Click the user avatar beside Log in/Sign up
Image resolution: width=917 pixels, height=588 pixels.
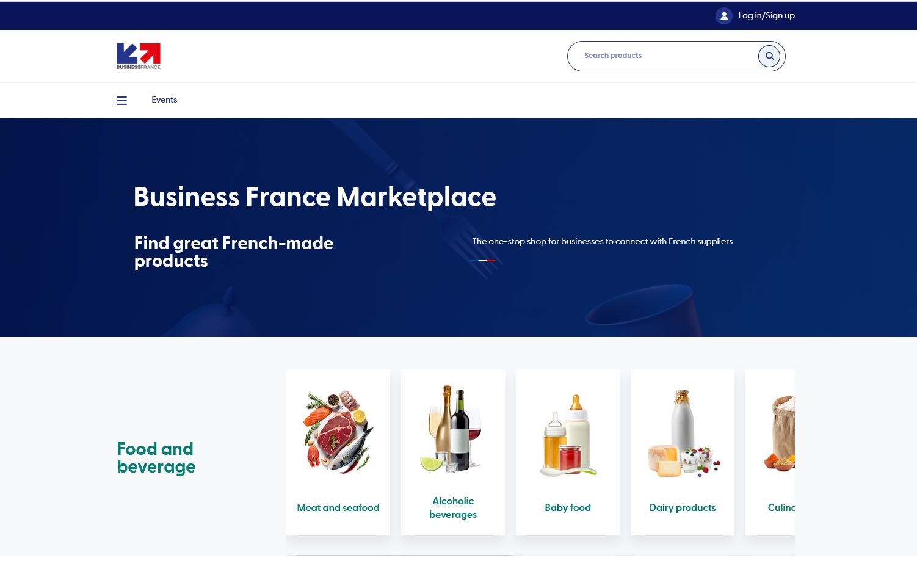coord(723,15)
